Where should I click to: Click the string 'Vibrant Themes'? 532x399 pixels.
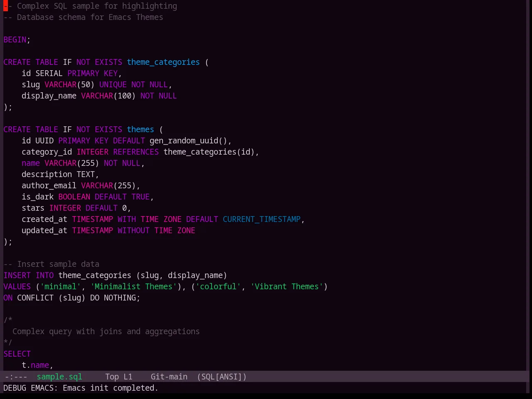click(287, 286)
